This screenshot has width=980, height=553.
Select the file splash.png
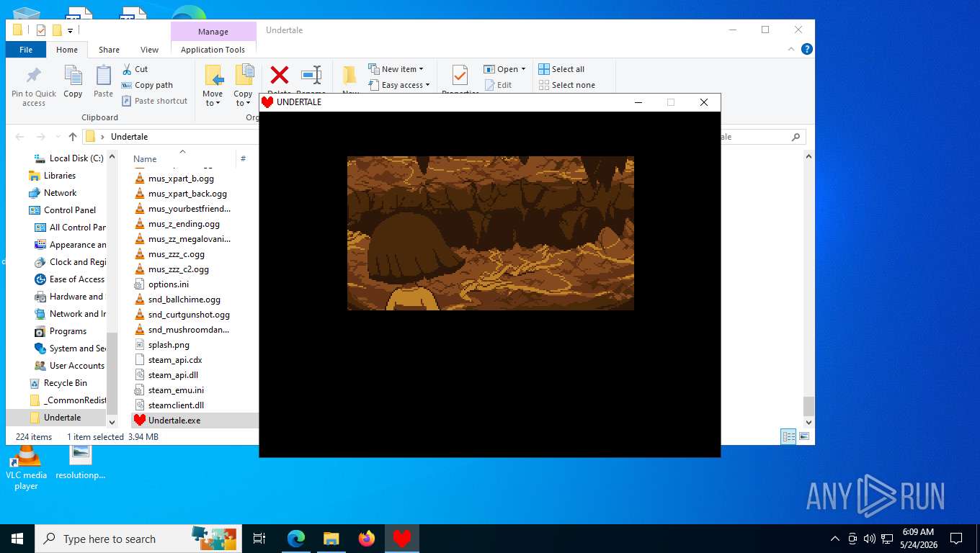point(161,345)
